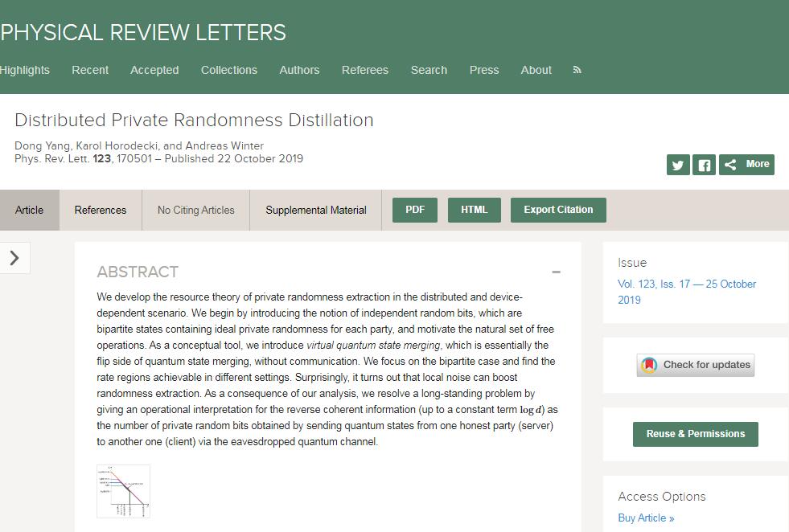The width and height of the screenshot is (789, 532).
Task: Navigate to the Search page
Action: point(429,70)
